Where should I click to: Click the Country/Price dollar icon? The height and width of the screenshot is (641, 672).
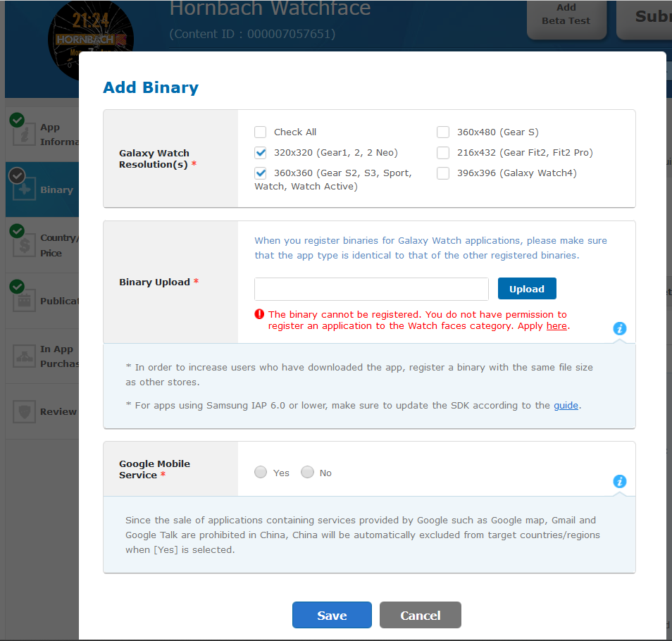(24, 245)
